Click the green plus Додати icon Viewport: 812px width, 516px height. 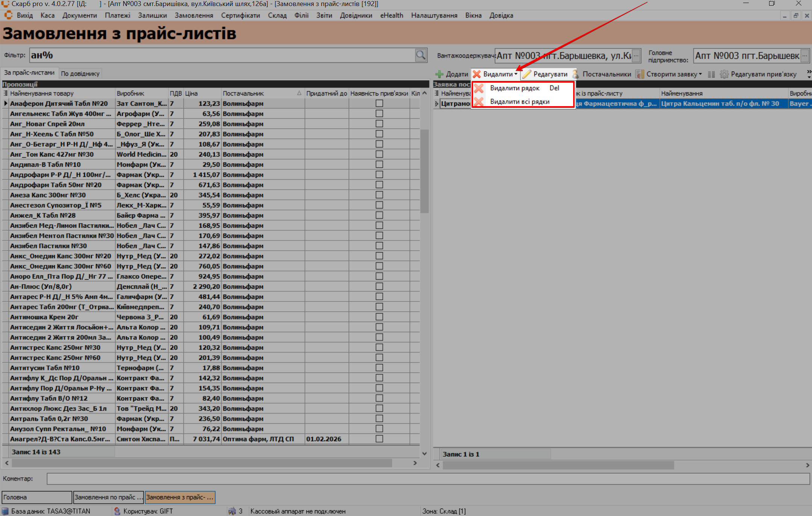[439, 74]
